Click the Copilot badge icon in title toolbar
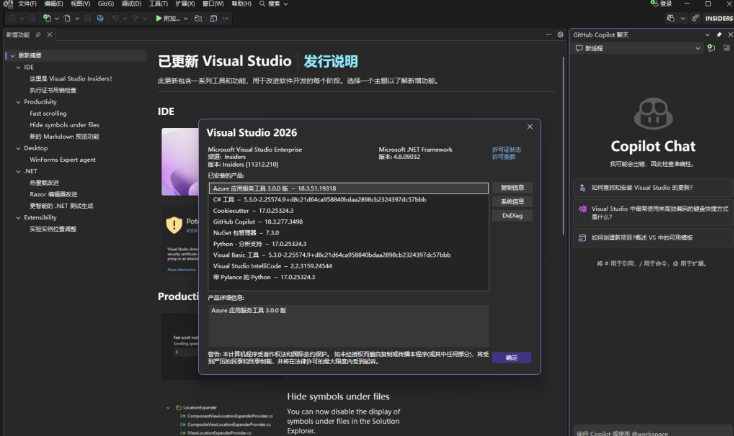This screenshot has width=734, height=436. coord(671,18)
